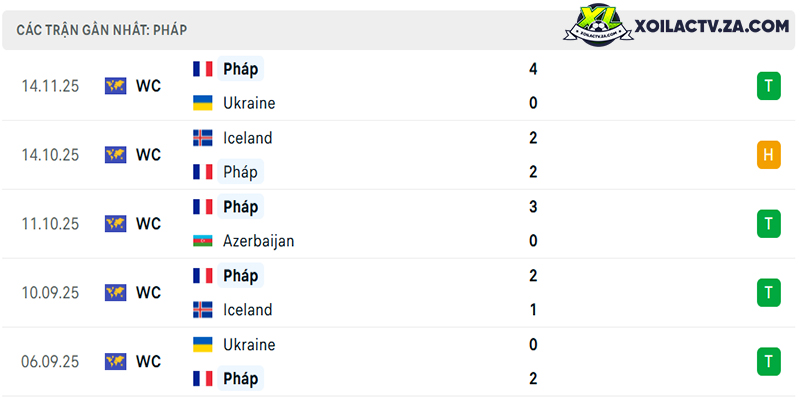Click the green T badge for the 06.09.25 match
This screenshot has height=400, width=800.
point(769,361)
